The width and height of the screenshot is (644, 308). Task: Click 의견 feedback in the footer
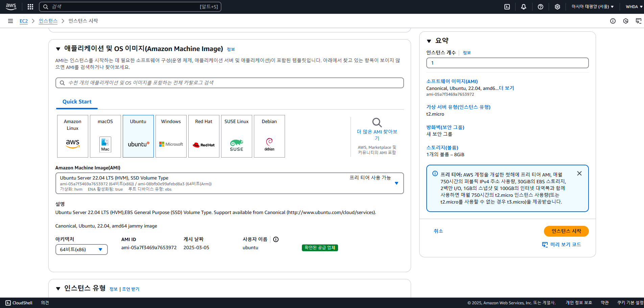(x=45, y=303)
